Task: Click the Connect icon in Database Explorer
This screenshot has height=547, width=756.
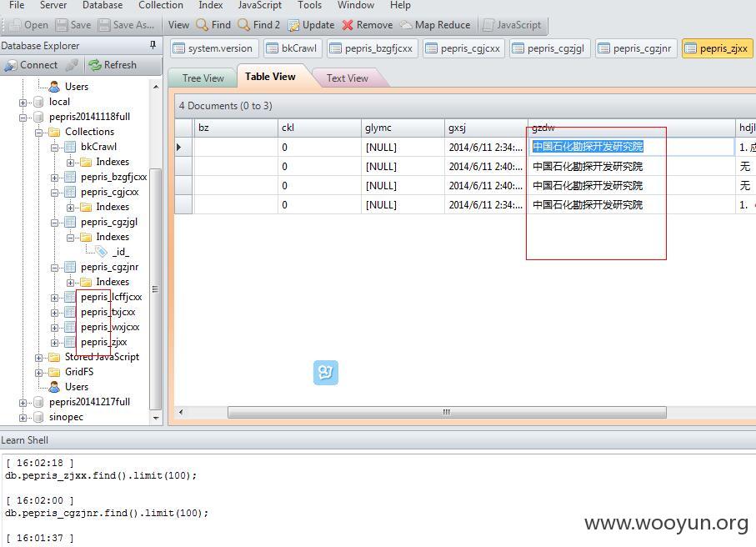Action: pos(11,65)
